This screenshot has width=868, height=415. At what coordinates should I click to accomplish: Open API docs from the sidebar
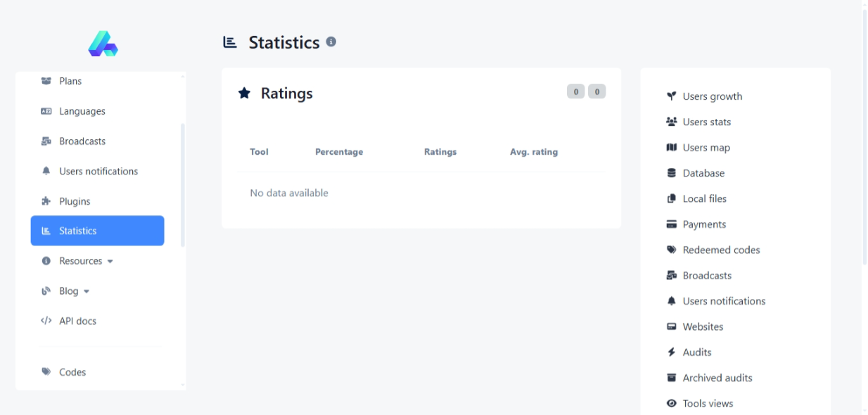(x=77, y=321)
